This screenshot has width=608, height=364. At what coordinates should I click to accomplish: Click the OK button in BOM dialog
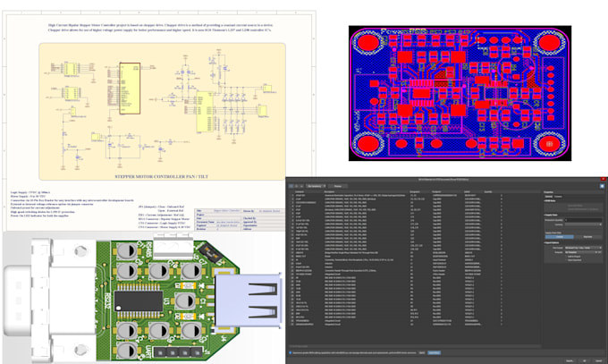pyautogui.click(x=585, y=361)
